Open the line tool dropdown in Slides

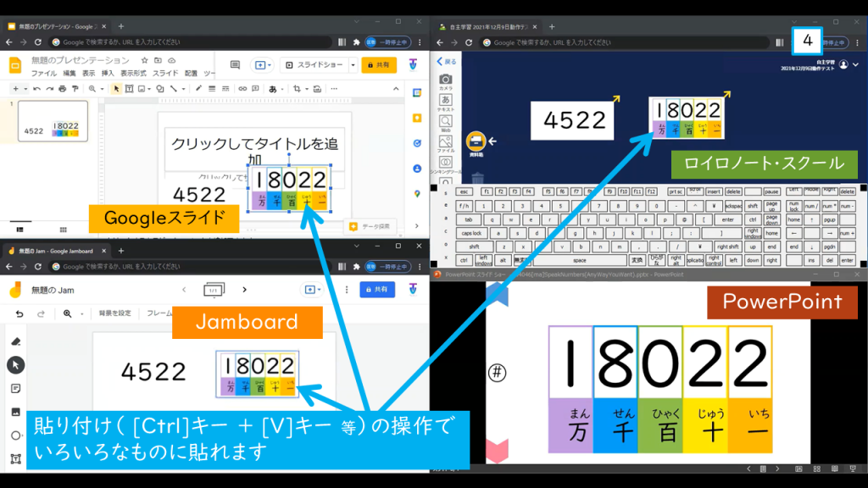[183, 88]
